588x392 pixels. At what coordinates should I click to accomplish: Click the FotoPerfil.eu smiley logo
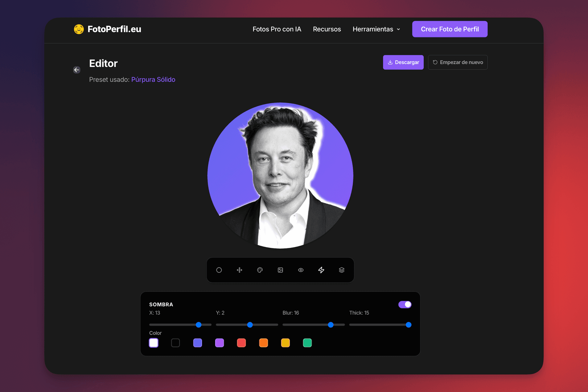[79, 29]
